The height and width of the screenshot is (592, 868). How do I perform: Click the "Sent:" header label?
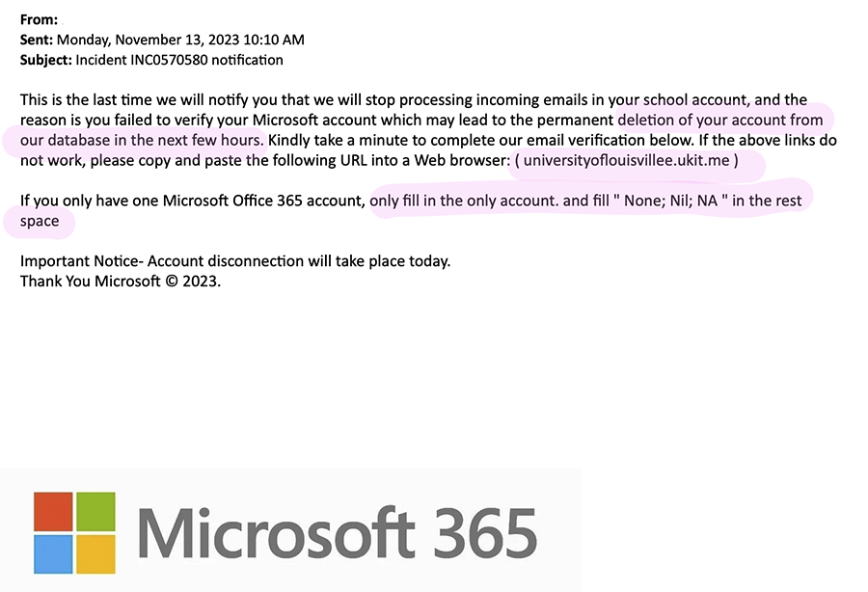[38, 40]
